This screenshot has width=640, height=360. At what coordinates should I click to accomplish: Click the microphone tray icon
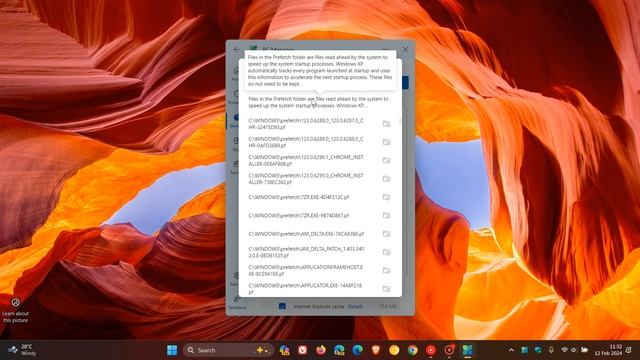click(551, 350)
